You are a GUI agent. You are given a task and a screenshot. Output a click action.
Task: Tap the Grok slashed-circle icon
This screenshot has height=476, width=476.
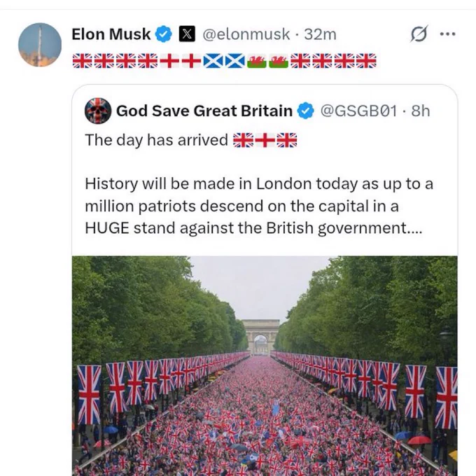coord(419,34)
